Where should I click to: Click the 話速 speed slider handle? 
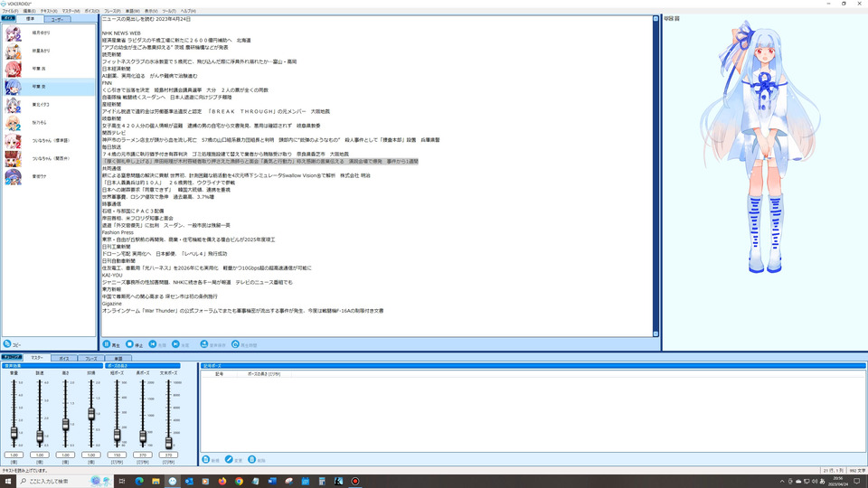(40, 436)
